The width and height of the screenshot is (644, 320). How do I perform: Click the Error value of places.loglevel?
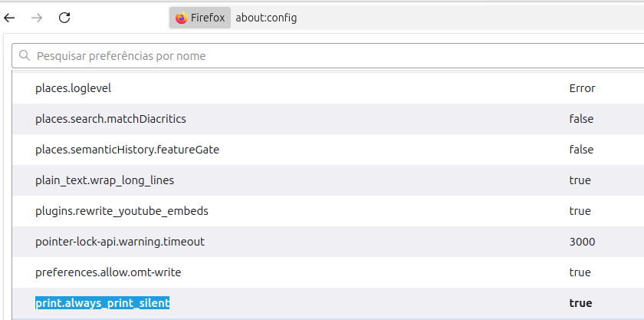point(582,88)
